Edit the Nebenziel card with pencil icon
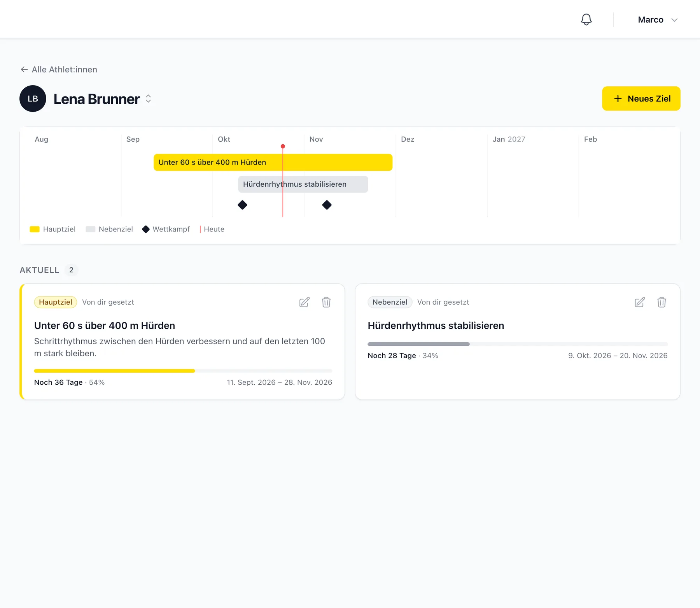The width and height of the screenshot is (700, 608). pyautogui.click(x=640, y=302)
